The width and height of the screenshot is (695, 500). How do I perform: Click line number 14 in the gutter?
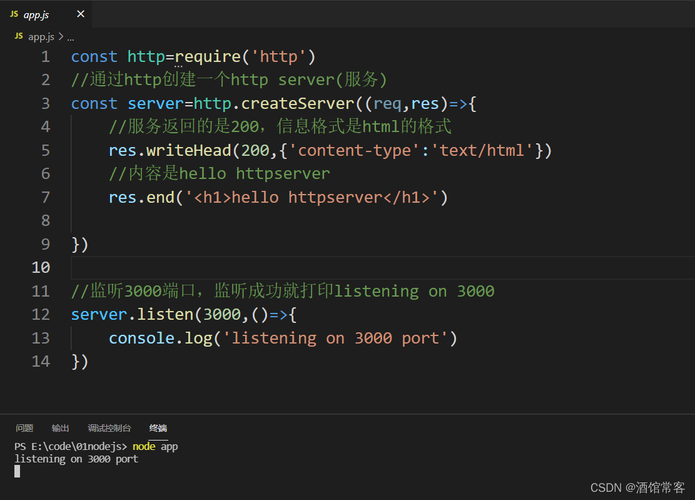(x=41, y=362)
